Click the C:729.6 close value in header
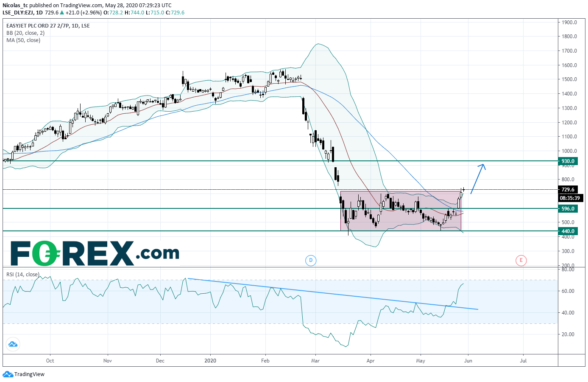588x382 pixels. (175, 13)
